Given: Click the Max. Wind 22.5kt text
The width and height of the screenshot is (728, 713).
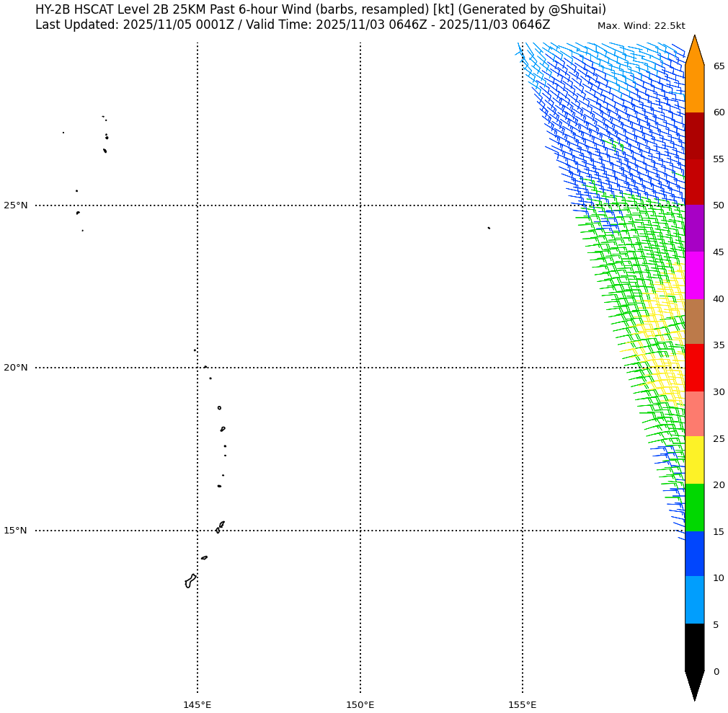Looking at the screenshot, I should tap(641, 26).
